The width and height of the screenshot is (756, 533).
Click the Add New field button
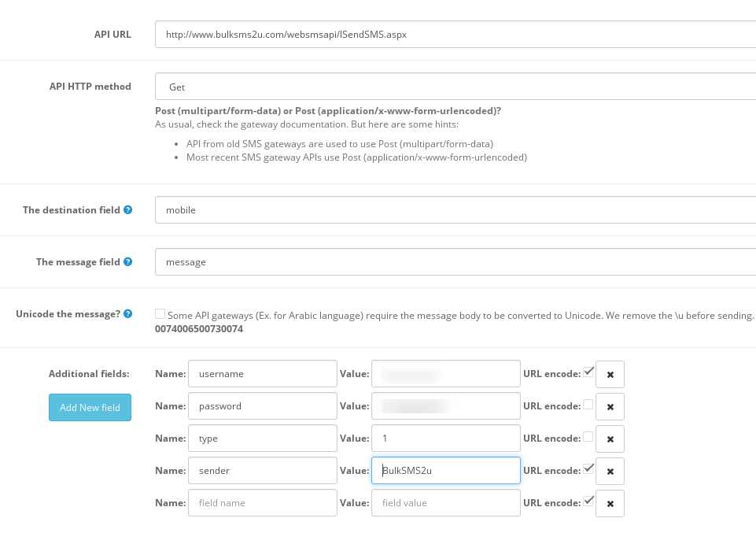click(90, 407)
